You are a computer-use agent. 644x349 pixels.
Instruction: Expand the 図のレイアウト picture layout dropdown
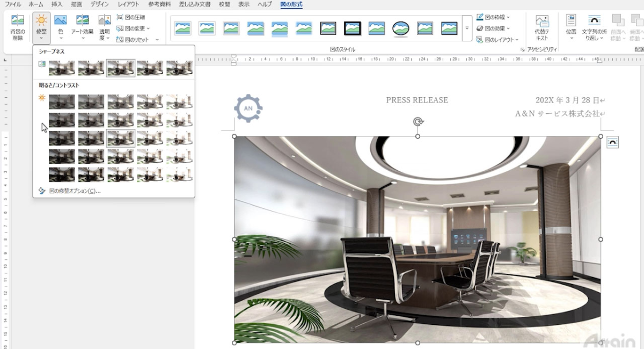(497, 40)
